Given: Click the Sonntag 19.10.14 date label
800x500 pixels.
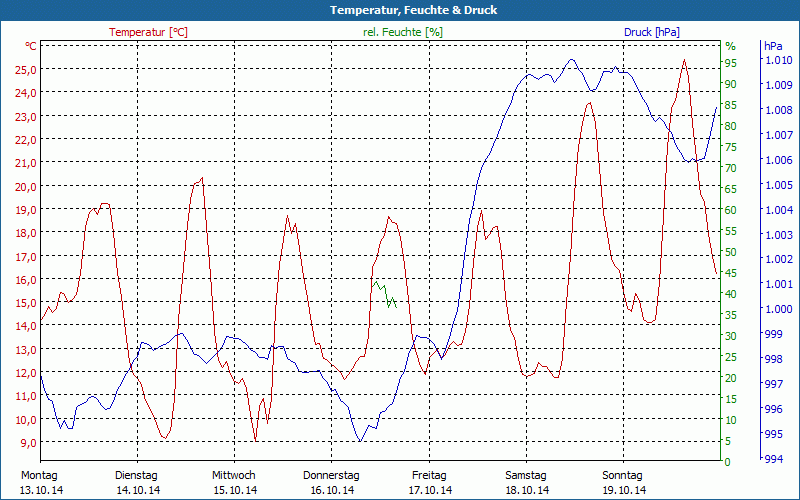Looking at the screenshot, I should [x=622, y=482].
